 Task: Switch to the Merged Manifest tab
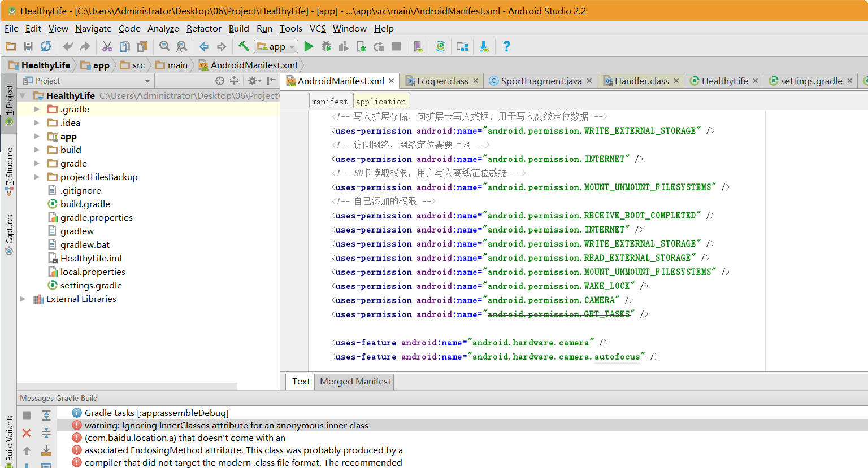pos(355,381)
